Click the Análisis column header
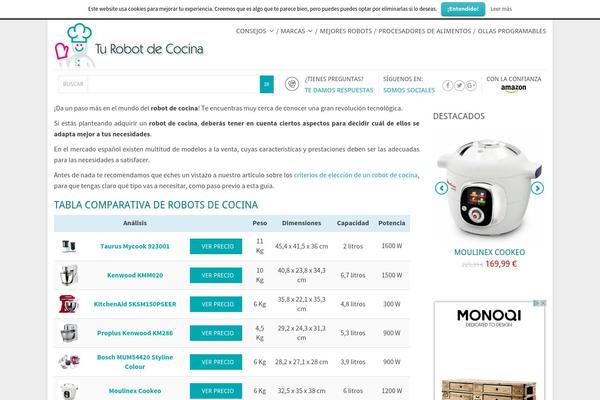 point(135,223)
